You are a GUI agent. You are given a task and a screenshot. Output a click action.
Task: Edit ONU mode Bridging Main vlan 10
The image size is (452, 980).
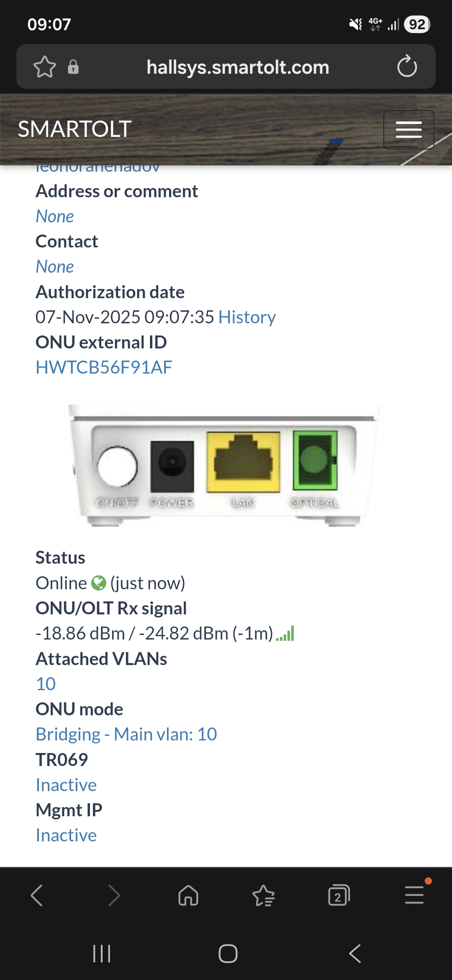(126, 735)
